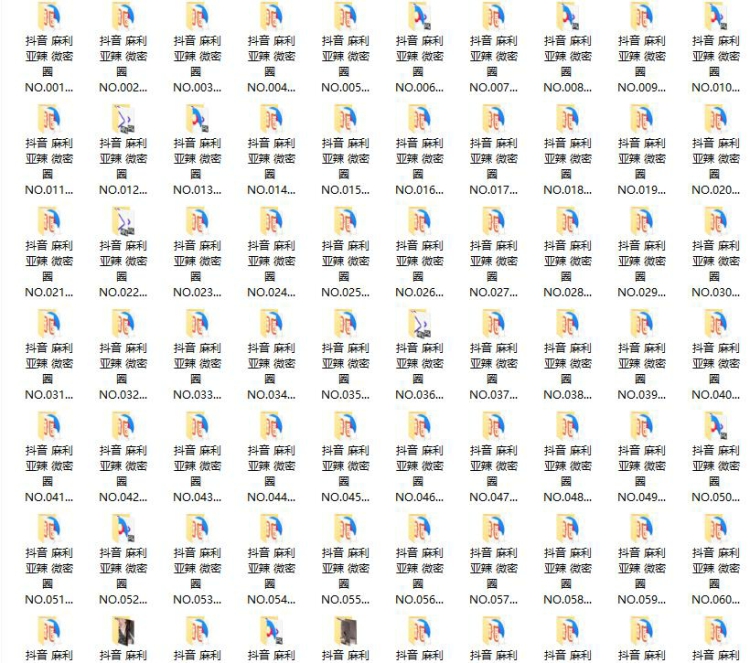This screenshot has height=663, width=750.
Task: Choose the NO.044 folder icon
Action: coord(271,426)
